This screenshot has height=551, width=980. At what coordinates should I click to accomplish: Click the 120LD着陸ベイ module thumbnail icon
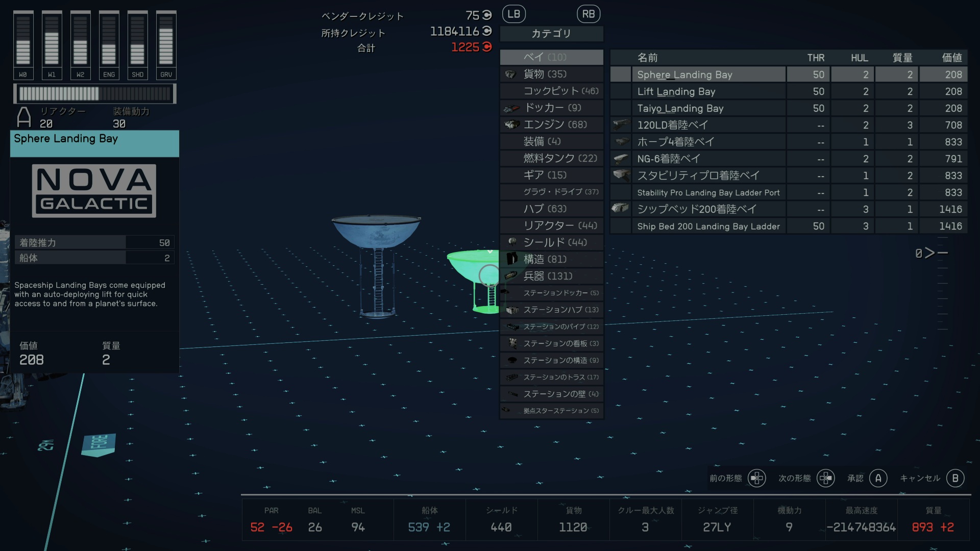pos(621,124)
